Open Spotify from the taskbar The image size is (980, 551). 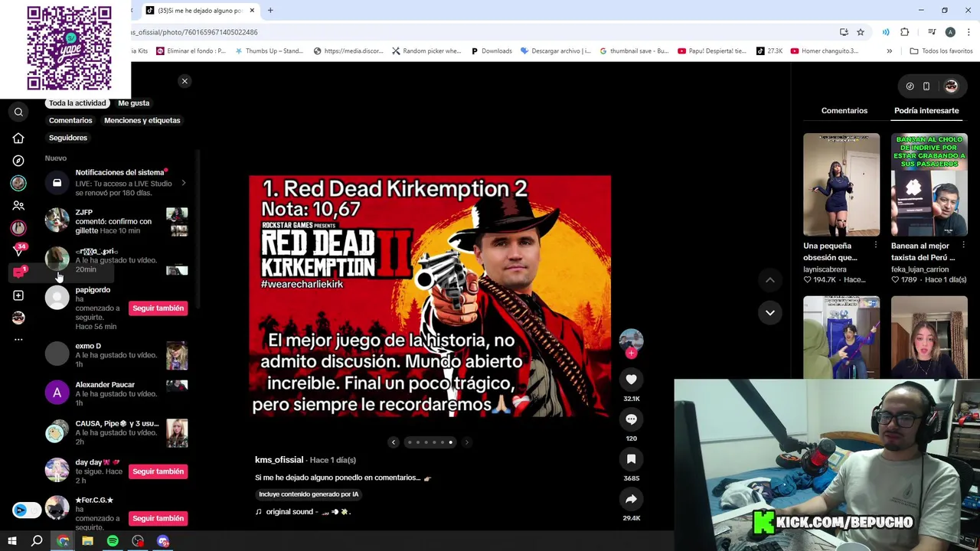(x=113, y=541)
